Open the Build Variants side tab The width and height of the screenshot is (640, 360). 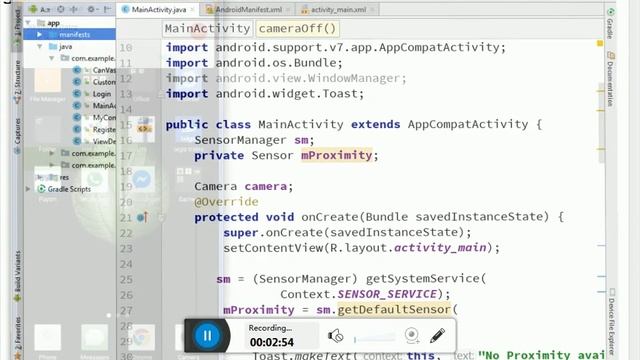pyautogui.click(x=17, y=276)
